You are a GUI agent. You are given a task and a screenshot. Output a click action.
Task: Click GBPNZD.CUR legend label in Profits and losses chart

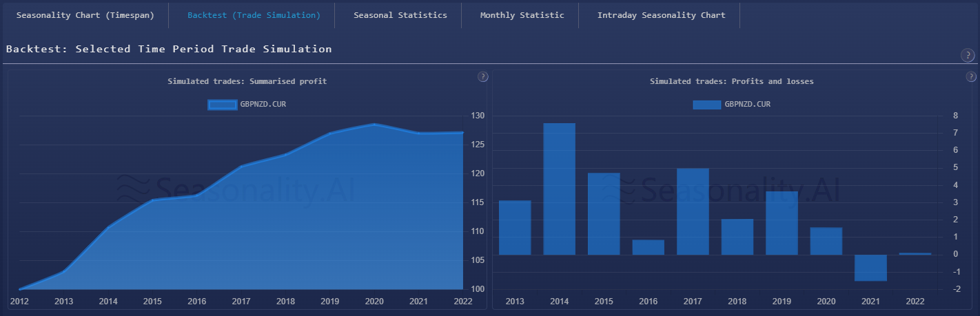click(x=747, y=105)
